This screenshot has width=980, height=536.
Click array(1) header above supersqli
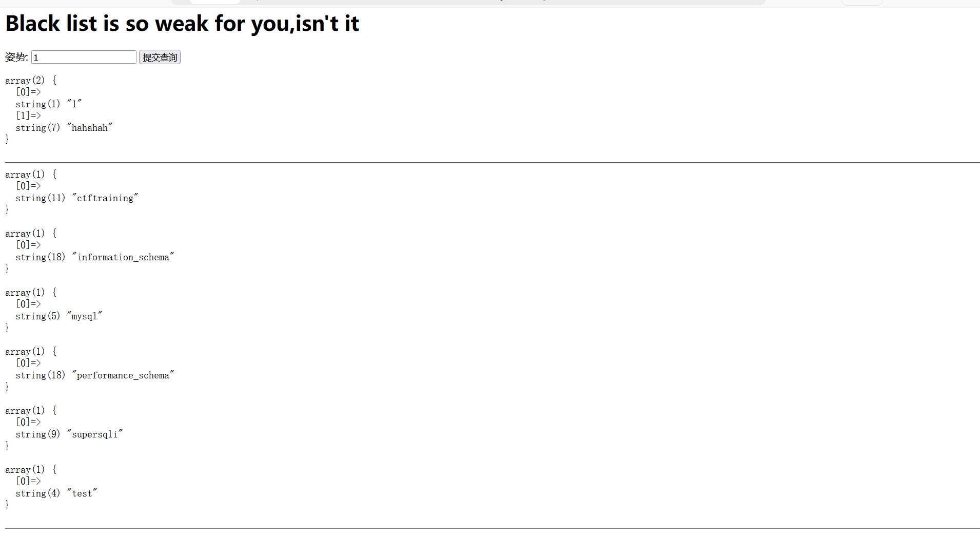coord(25,411)
